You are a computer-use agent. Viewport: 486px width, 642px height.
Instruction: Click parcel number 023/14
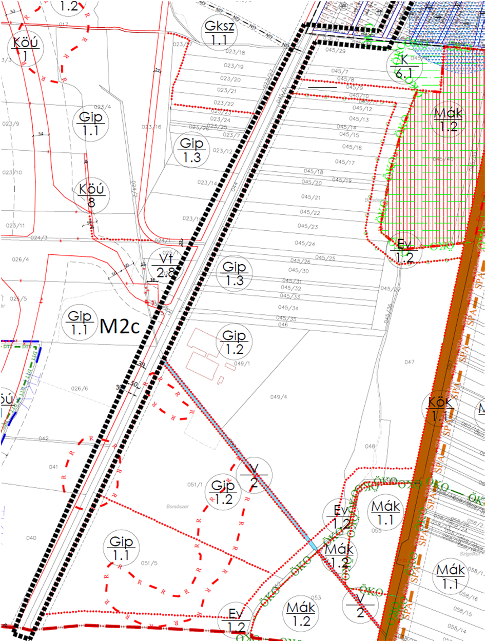point(207,183)
